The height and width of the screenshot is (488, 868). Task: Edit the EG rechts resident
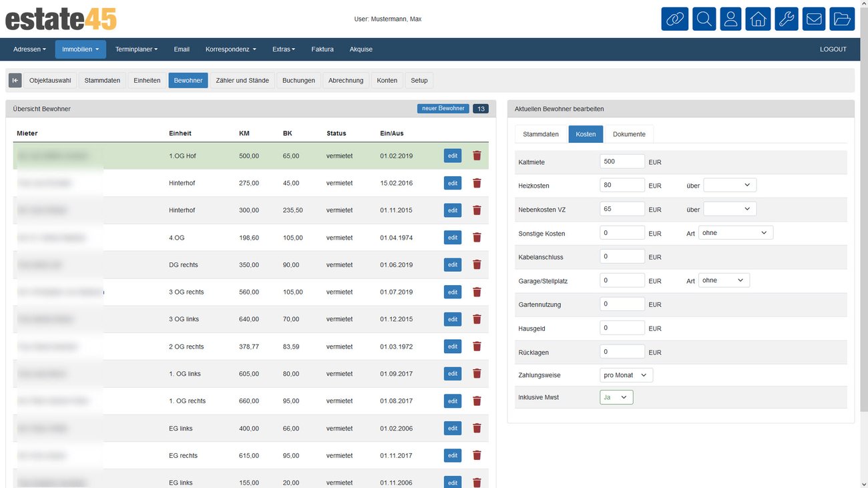[453, 455]
